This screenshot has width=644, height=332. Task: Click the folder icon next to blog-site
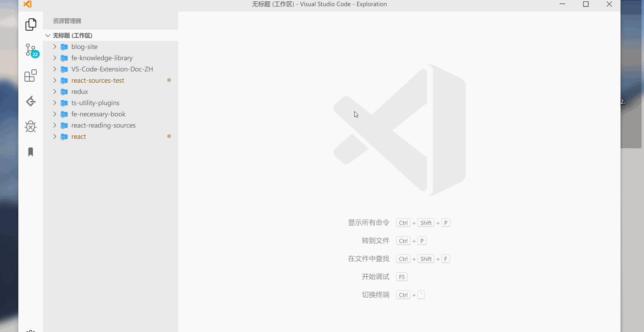coord(64,47)
